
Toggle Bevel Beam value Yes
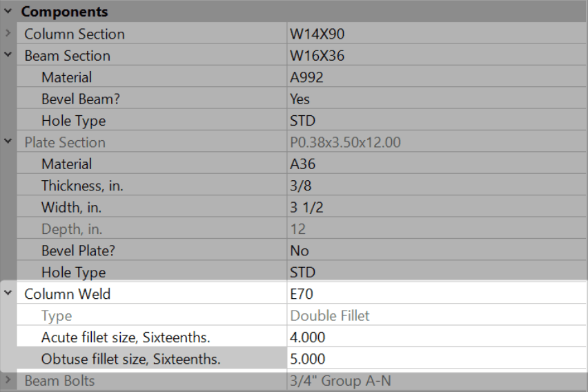(x=435, y=99)
